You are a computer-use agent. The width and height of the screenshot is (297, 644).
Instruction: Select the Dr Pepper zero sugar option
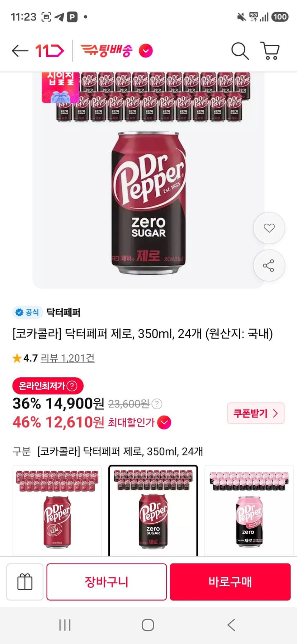[x=153, y=510]
